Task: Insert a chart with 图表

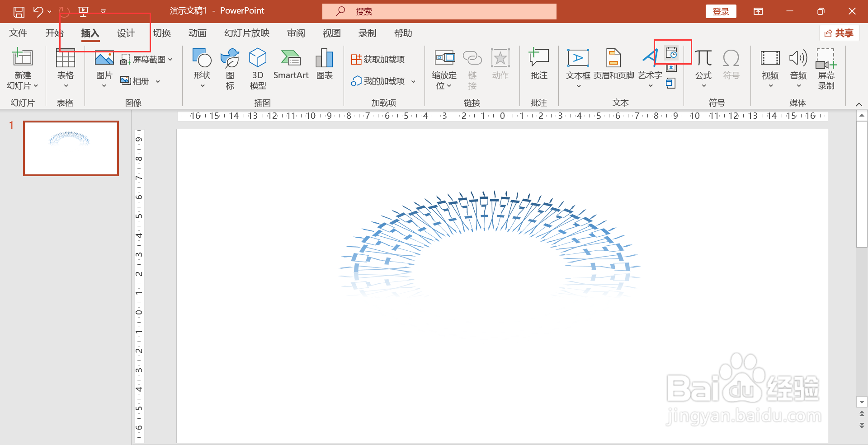Action: [325, 64]
